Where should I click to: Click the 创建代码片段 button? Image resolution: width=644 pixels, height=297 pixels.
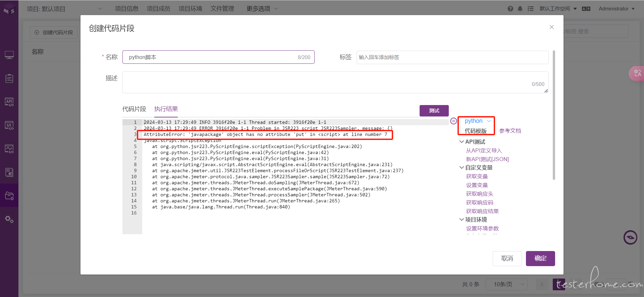pyautogui.click(x=54, y=33)
